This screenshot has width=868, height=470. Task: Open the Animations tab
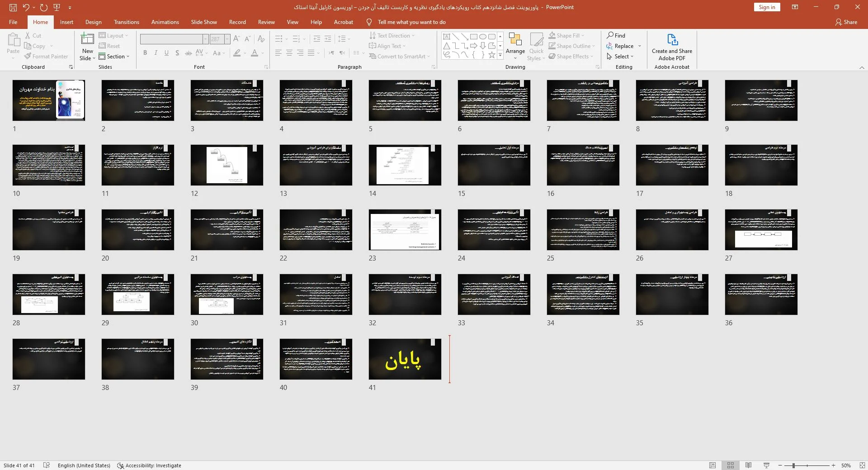(165, 22)
